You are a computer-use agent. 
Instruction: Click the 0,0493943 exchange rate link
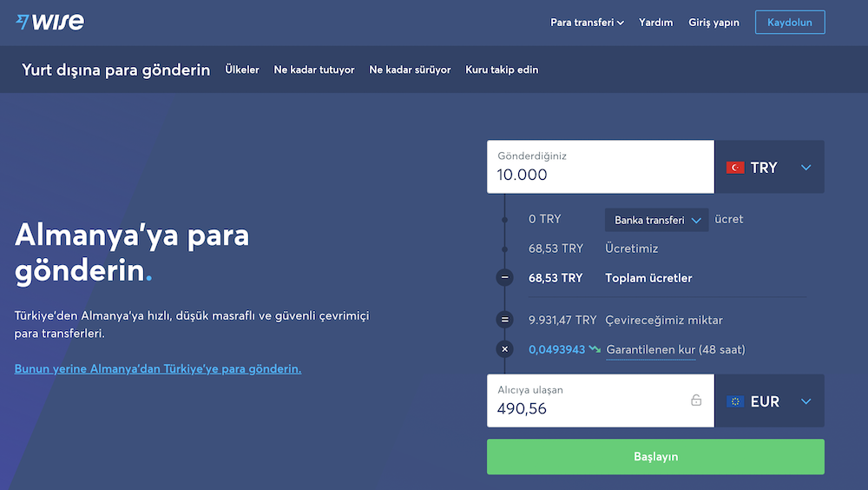coord(556,350)
